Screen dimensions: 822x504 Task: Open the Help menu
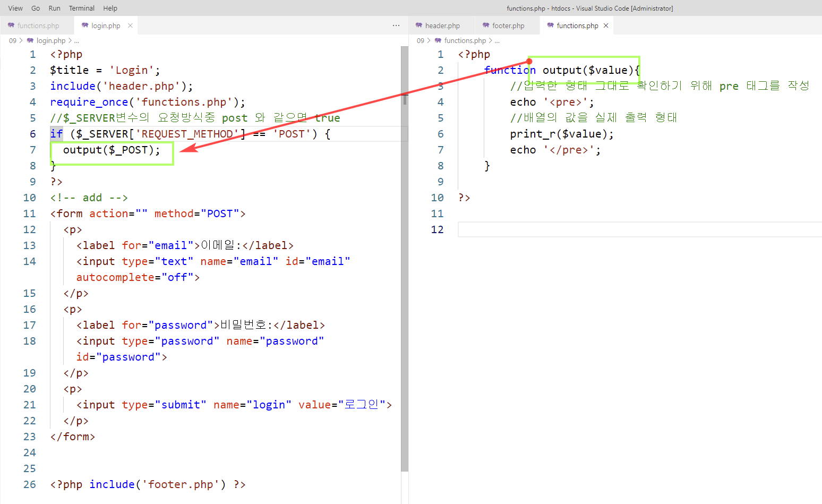[110, 8]
